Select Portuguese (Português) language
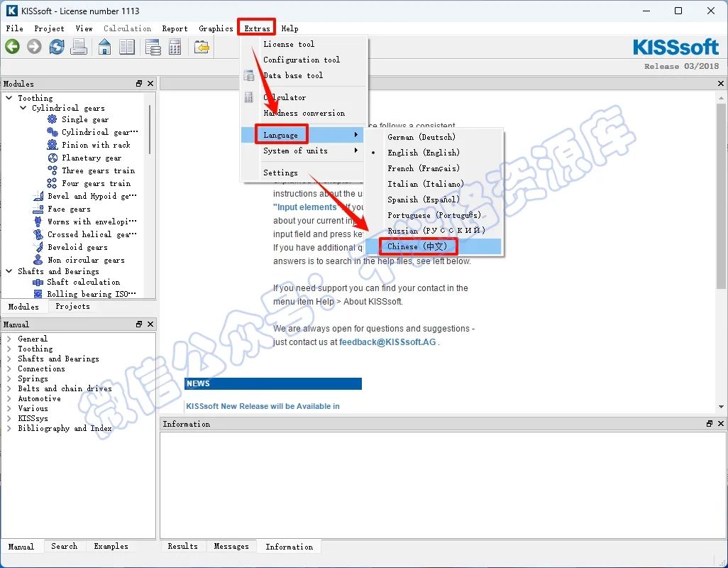 pyautogui.click(x=434, y=215)
